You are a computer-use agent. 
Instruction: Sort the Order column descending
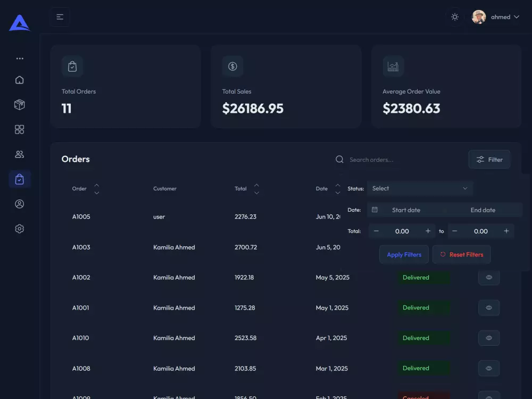click(97, 193)
